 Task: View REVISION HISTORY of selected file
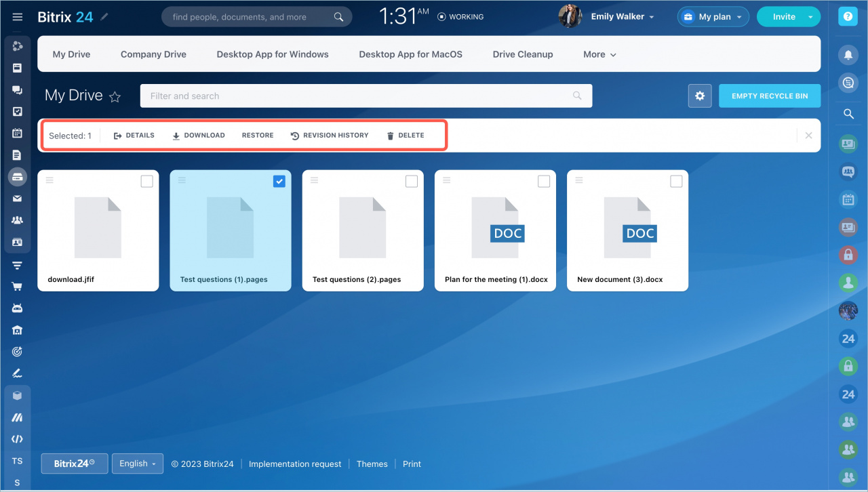coord(330,136)
